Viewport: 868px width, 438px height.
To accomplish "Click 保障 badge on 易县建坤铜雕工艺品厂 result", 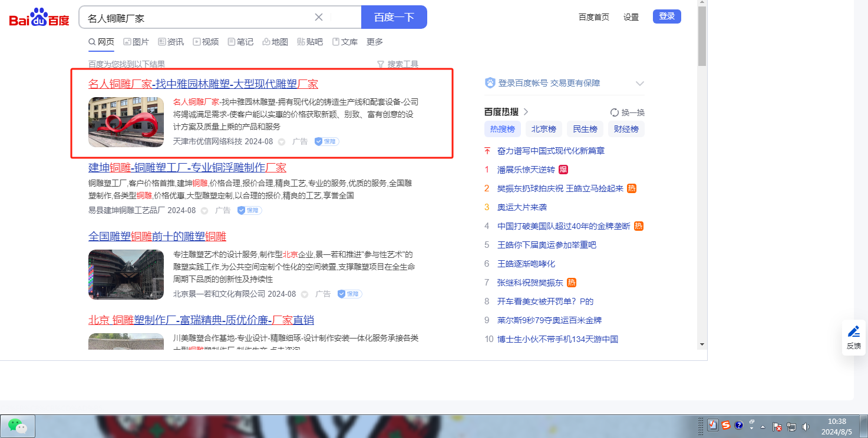I will point(249,210).
